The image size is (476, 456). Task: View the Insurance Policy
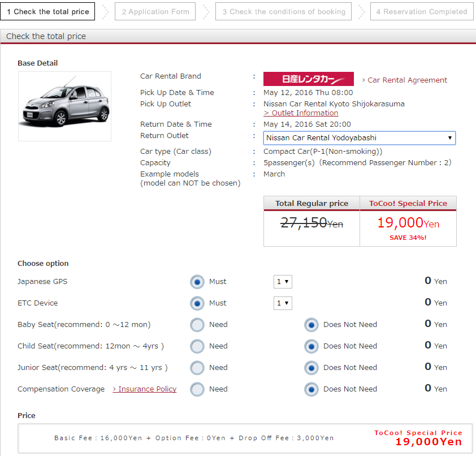click(144, 389)
